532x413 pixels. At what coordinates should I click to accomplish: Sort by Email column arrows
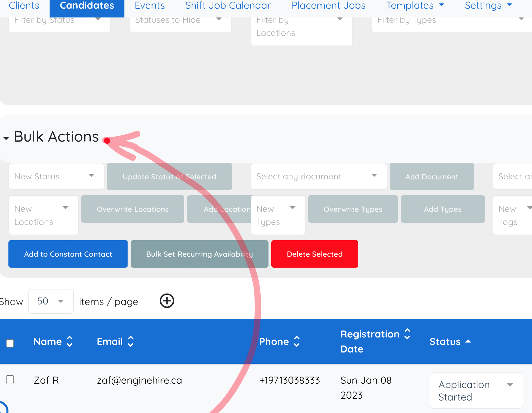pos(131,342)
